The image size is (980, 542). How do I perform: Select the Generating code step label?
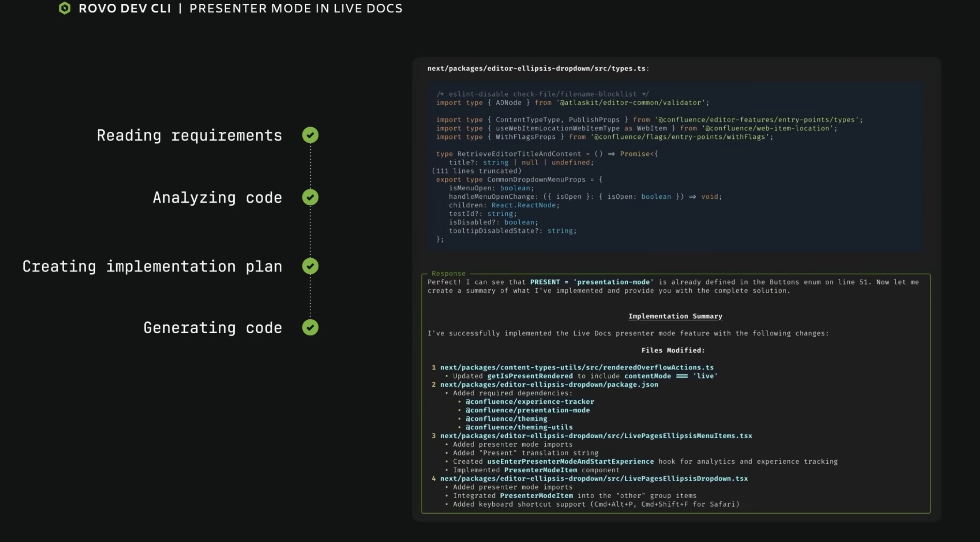tap(213, 328)
